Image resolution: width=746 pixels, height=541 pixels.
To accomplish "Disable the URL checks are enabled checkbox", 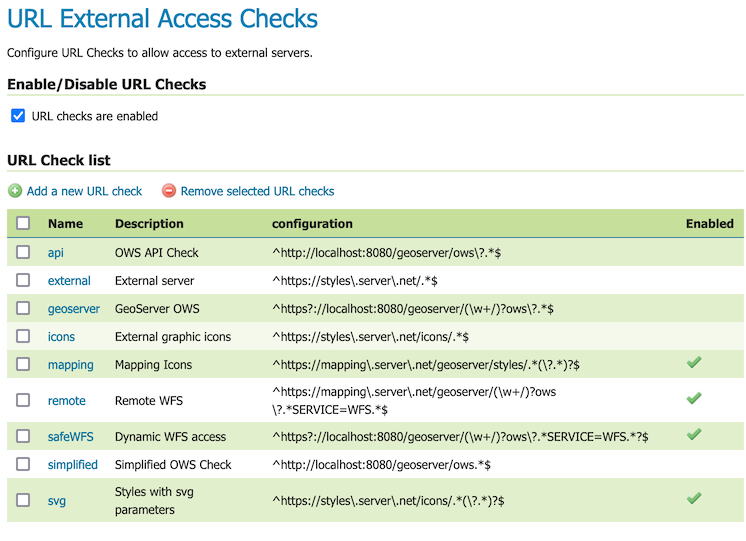I will (x=18, y=116).
